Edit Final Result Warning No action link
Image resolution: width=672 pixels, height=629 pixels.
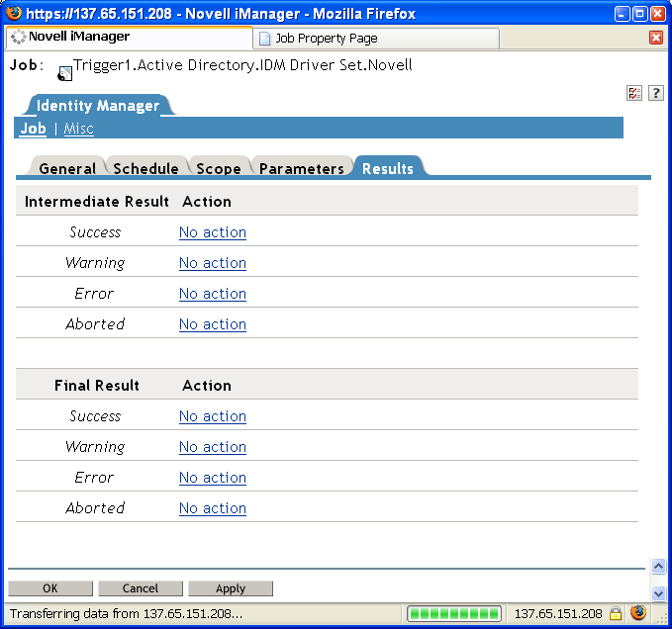213,447
